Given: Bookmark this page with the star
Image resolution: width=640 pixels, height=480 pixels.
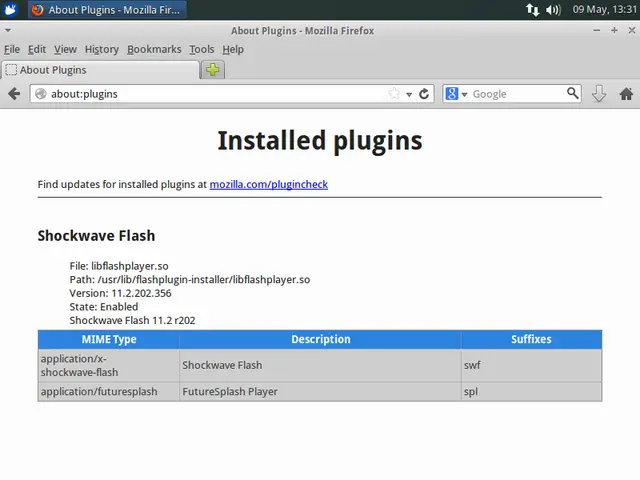Looking at the screenshot, I should tap(394, 94).
